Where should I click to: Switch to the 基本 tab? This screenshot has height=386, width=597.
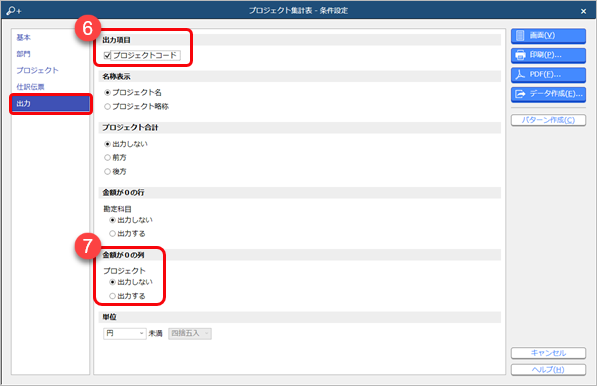[24, 37]
